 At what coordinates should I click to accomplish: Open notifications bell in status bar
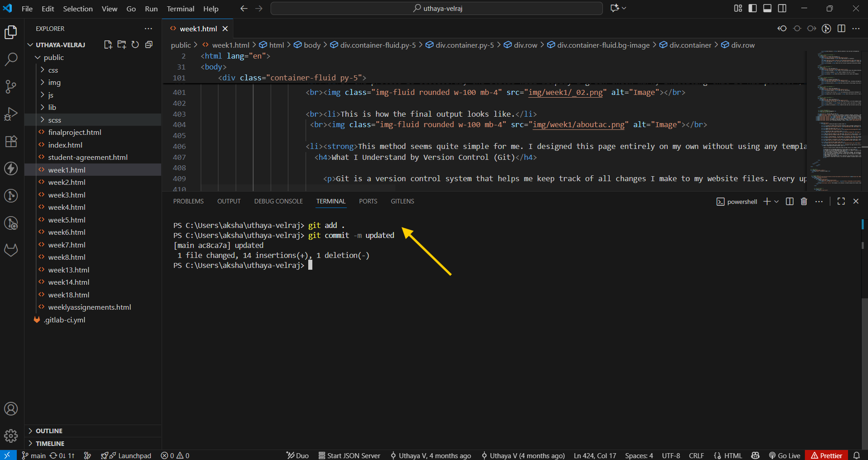point(857,455)
